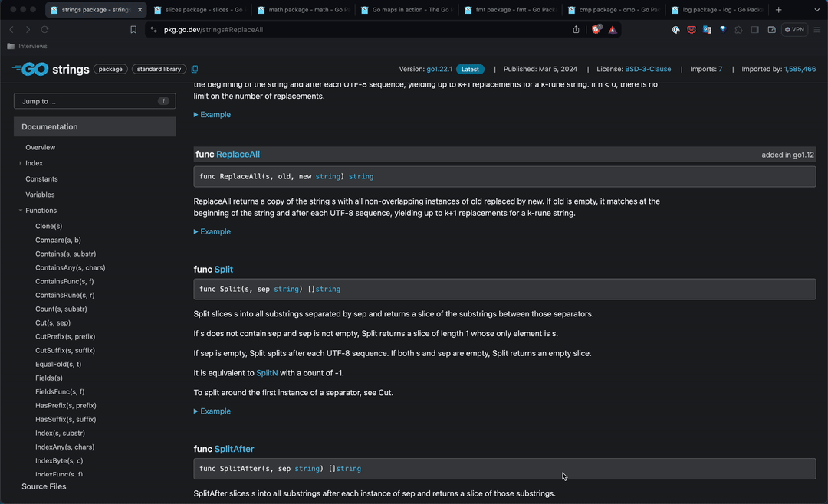Screen dimensions: 828x504
Task: Open Fields(s) in sidebar
Action: click(48, 378)
